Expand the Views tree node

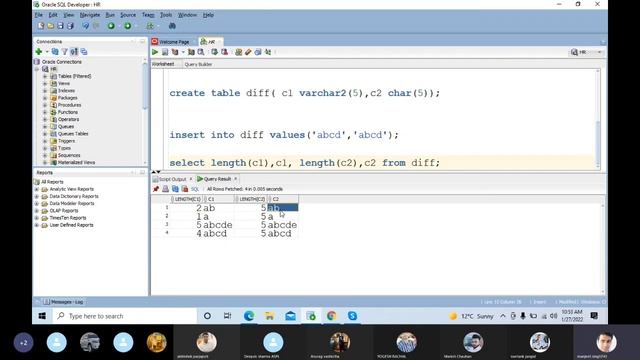[45, 83]
